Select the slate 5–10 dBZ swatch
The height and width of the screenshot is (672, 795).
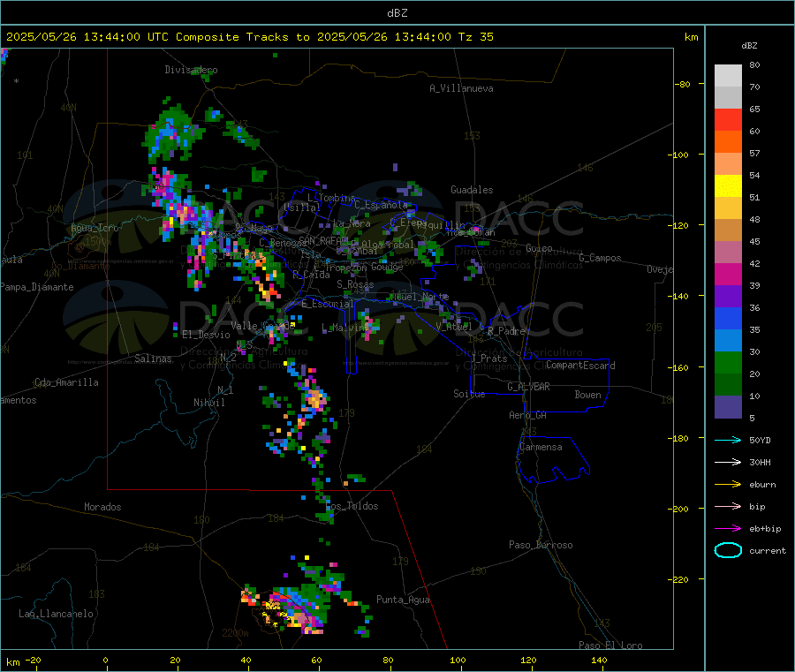pyautogui.click(x=728, y=407)
